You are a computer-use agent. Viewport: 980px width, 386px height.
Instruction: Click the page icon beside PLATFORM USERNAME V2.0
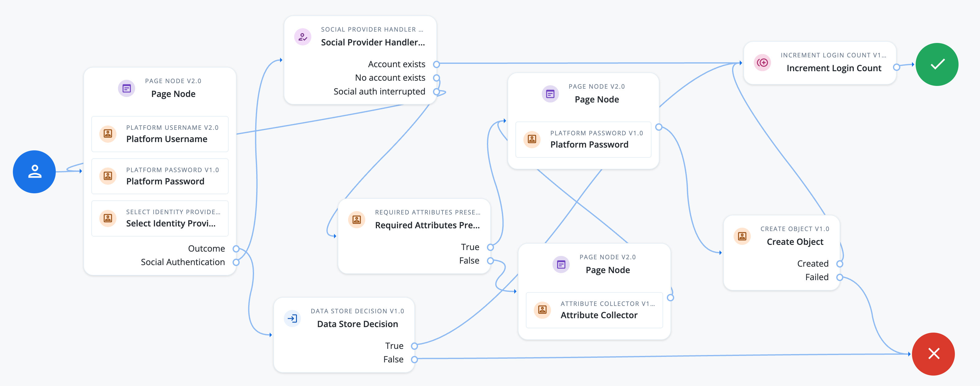coord(108,134)
